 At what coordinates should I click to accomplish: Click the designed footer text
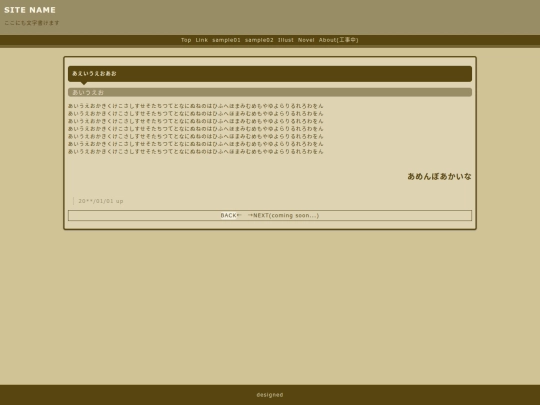pyautogui.click(x=270, y=395)
